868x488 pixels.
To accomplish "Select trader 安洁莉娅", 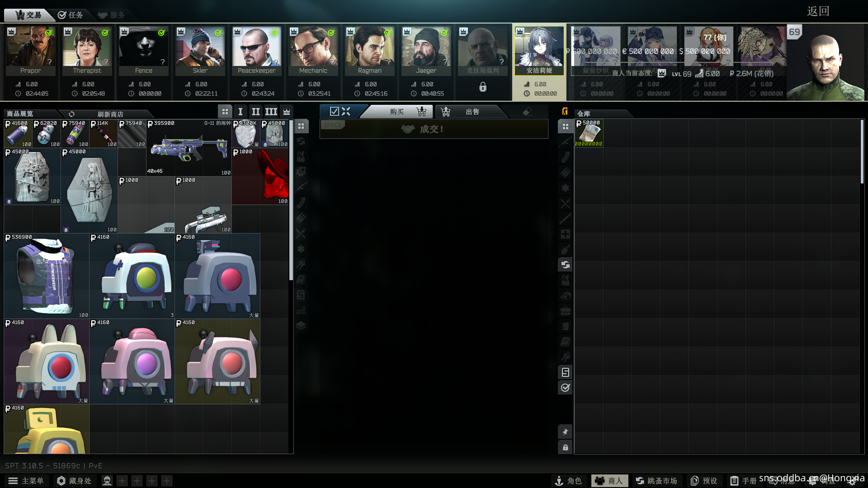I will click(539, 51).
